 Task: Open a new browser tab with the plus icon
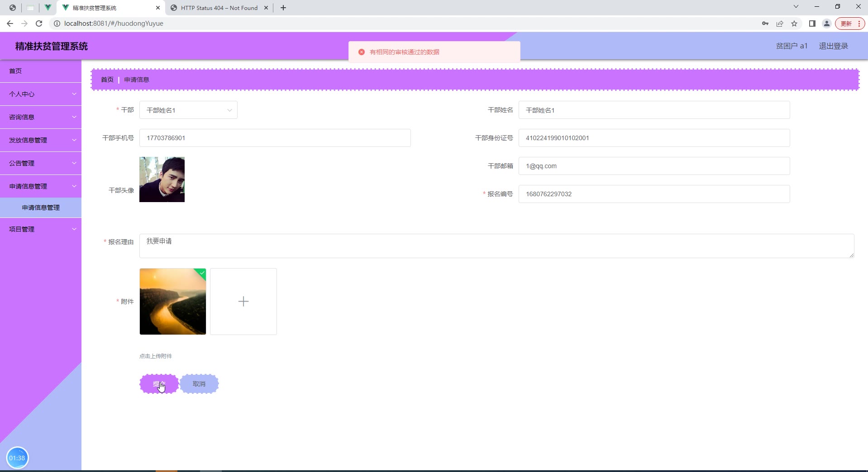coord(283,8)
